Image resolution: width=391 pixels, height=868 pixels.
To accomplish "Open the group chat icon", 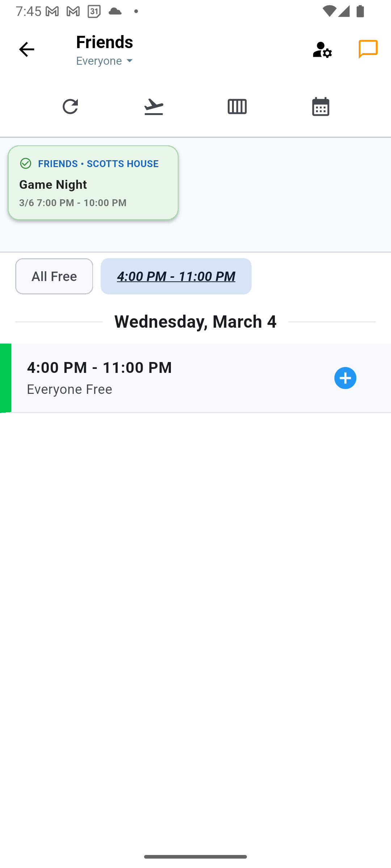I will (x=368, y=49).
